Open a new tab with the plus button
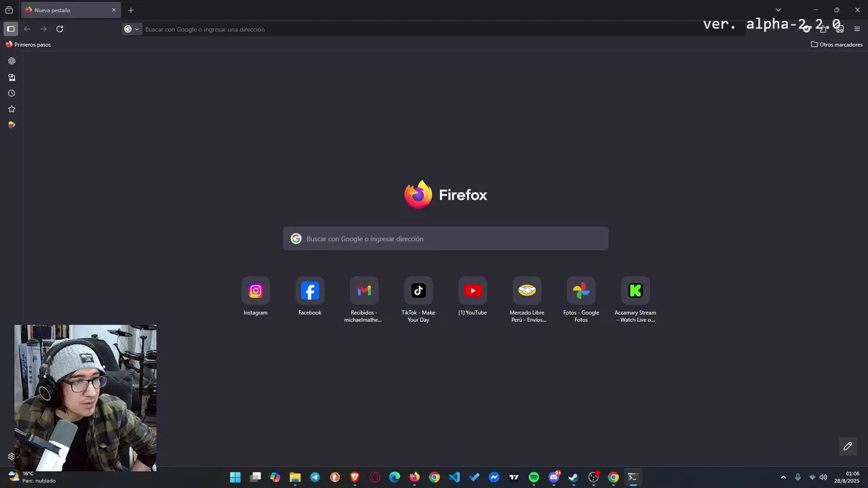The width and height of the screenshot is (868, 488). [x=131, y=10]
